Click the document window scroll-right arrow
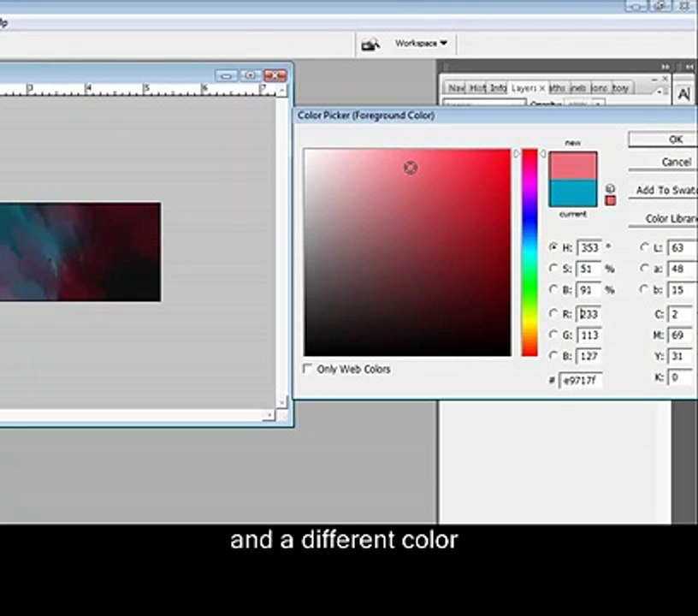698x616 pixels. [x=269, y=415]
